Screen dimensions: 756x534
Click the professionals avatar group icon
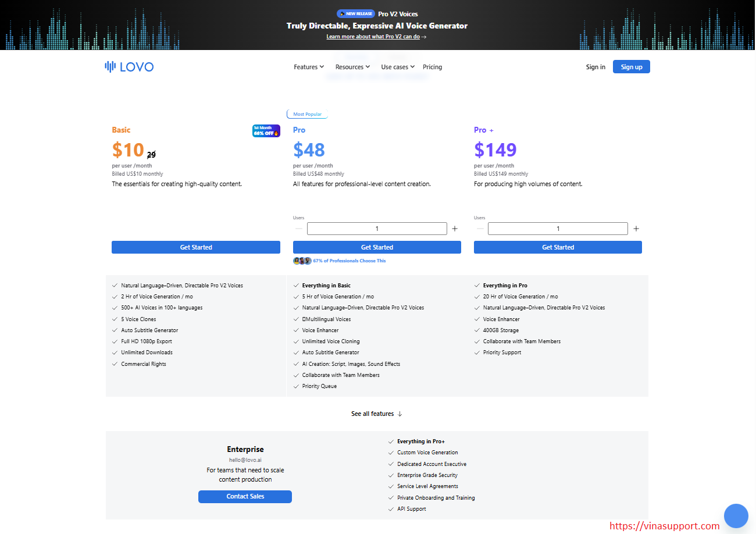click(x=302, y=261)
